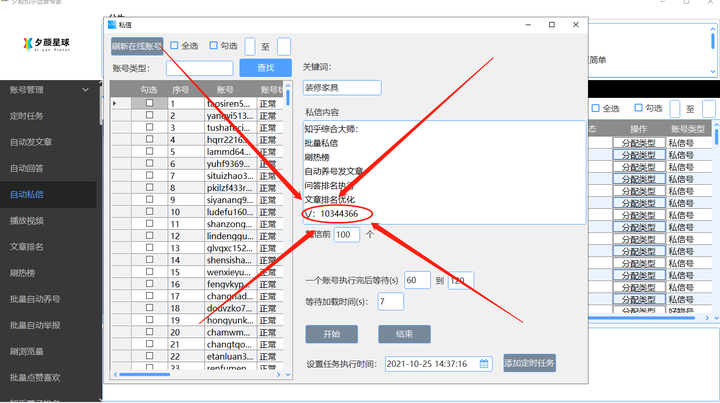The height and width of the screenshot is (403, 720).
Task: Open 自动回答 in the sidebar
Action: [27, 168]
